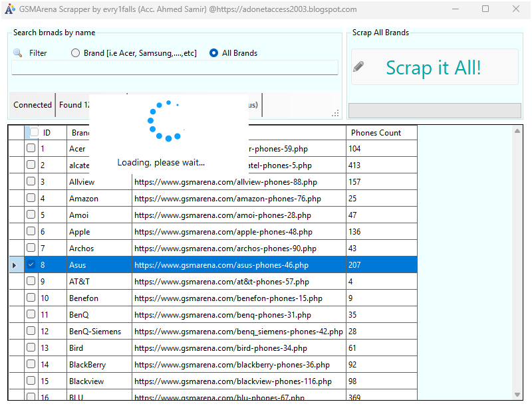Close the GSMArena Scrapper window
Image resolution: width=532 pixels, height=408 pixels.
516,9
